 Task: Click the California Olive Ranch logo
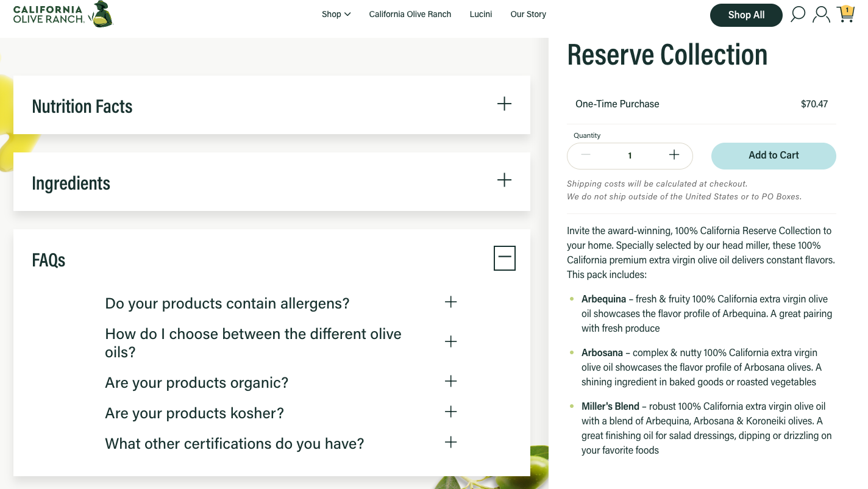tap(63, 14)
